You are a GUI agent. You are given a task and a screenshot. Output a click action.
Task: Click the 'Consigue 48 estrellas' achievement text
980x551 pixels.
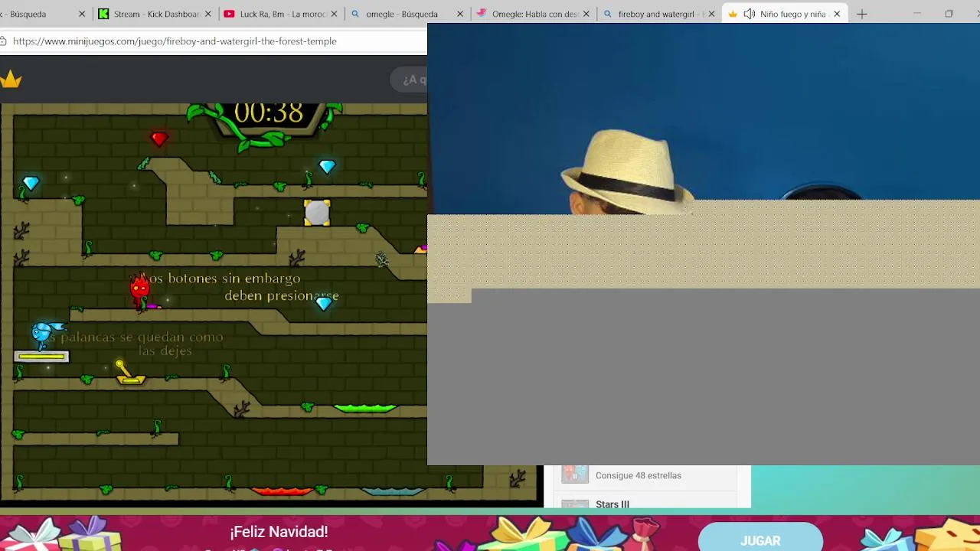pyautogui.click(x=639, y=475)
